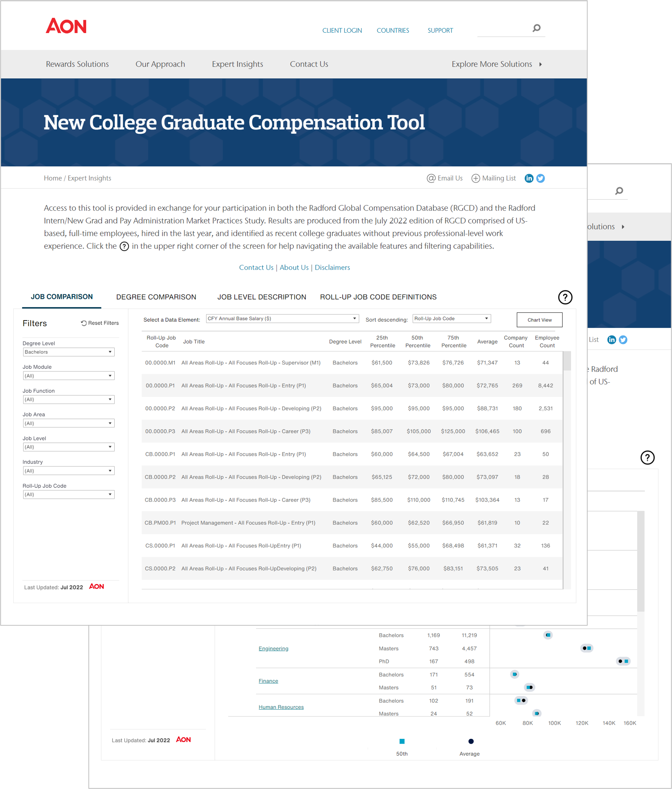Click the help question mark icon
The image size is (672, 789).
(x=565, y=297)
